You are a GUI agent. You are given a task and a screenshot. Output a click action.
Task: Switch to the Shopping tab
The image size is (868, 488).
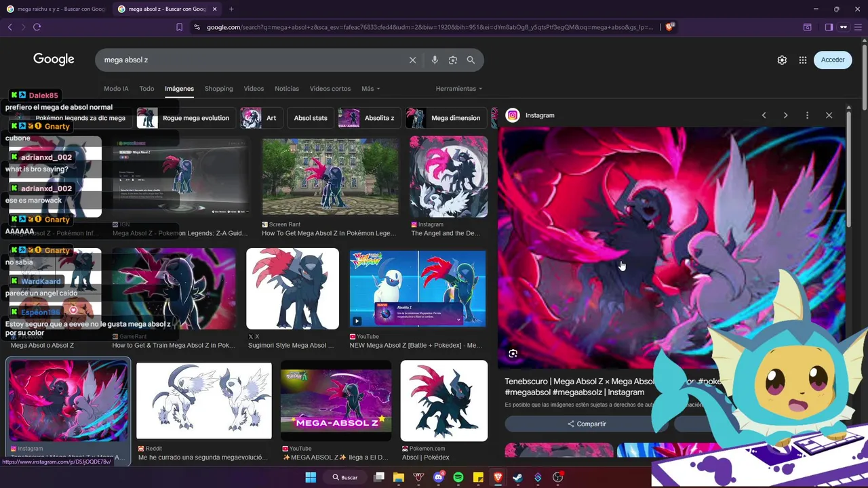pyautogui.click(x=218, y=89)
